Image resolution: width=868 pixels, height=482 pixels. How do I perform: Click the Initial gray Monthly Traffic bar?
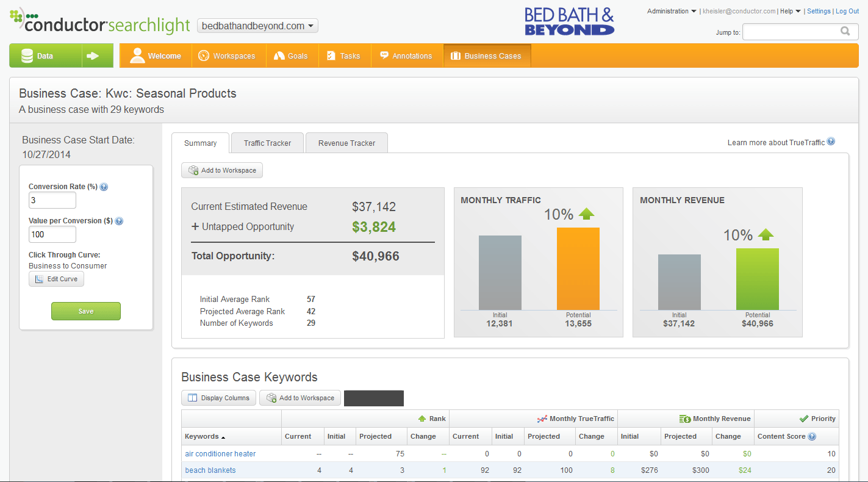(500, 273)
